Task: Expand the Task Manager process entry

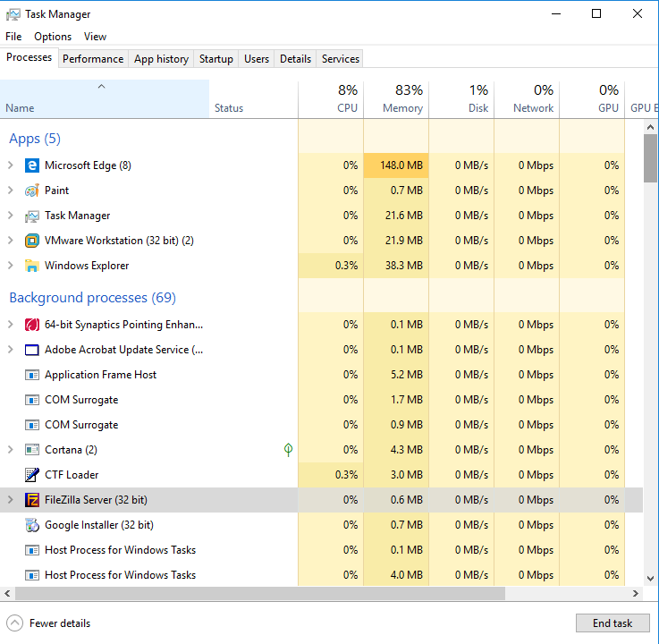Action: (x=11, y=216)
